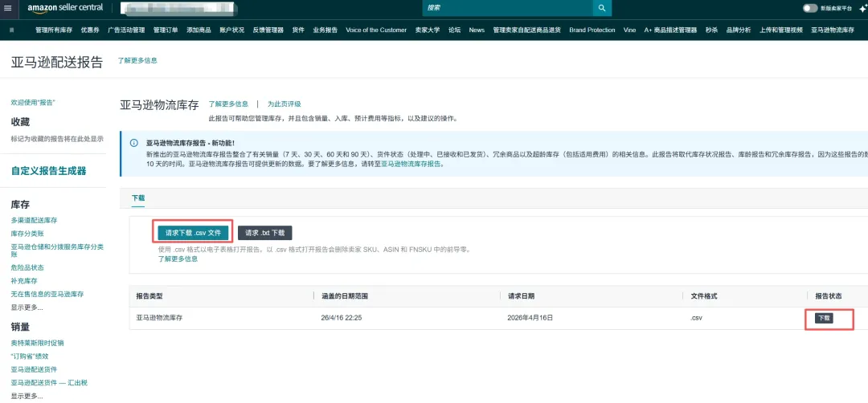The height and width of the screenshot is (403, 868).
Task: Click 了解更多信息 beside 亚马逊配送报告 title
Action: tap(137, 60)
